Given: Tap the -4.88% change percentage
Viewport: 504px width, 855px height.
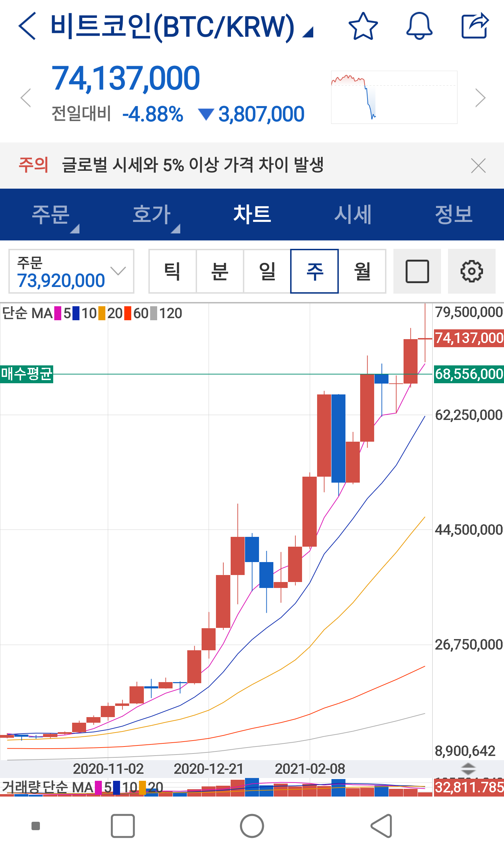Looking at the screenshot, I should [x=153, y=114].
